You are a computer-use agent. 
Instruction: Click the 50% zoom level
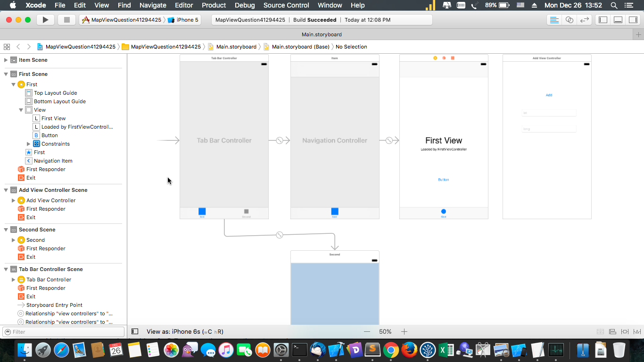point(385,332)
